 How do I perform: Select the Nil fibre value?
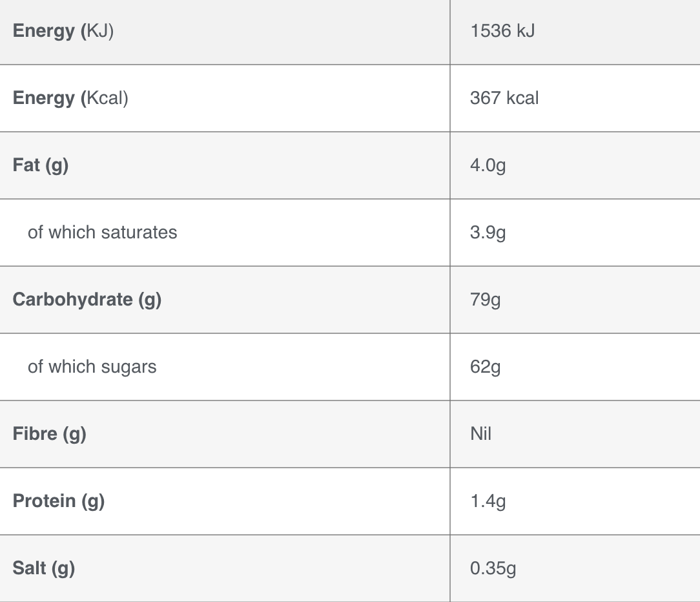[481, 433]
